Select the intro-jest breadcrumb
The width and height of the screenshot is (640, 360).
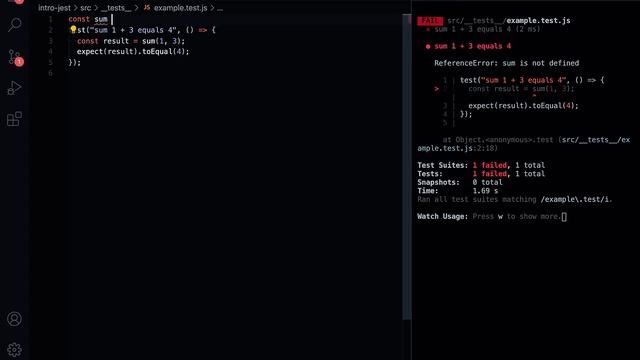coord(54,8)
